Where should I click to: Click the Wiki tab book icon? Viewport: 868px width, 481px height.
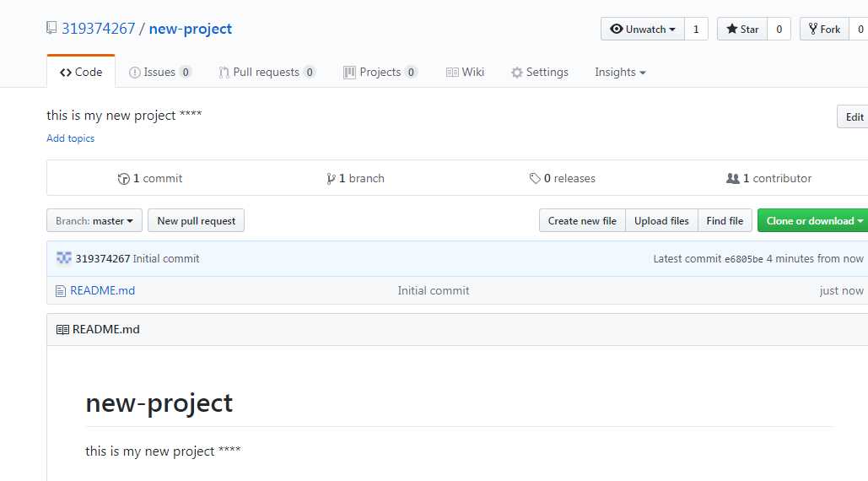pos(452,73)
